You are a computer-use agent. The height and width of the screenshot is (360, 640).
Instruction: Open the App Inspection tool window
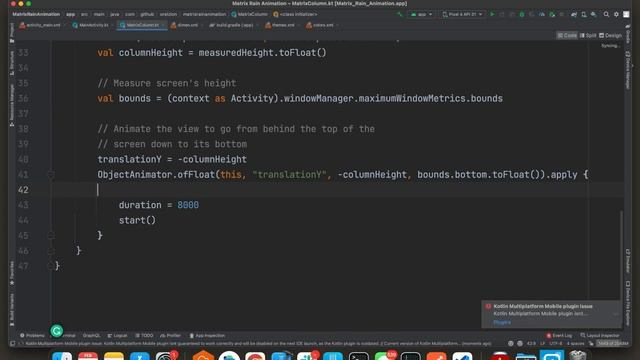click(207, 336)
